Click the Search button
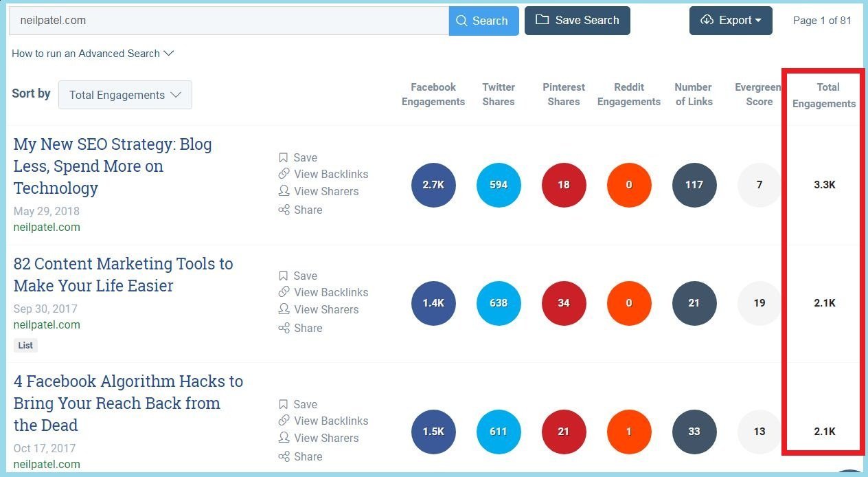Screen dimensions: 868x477 pyautogui.click(x=483, y=21)
